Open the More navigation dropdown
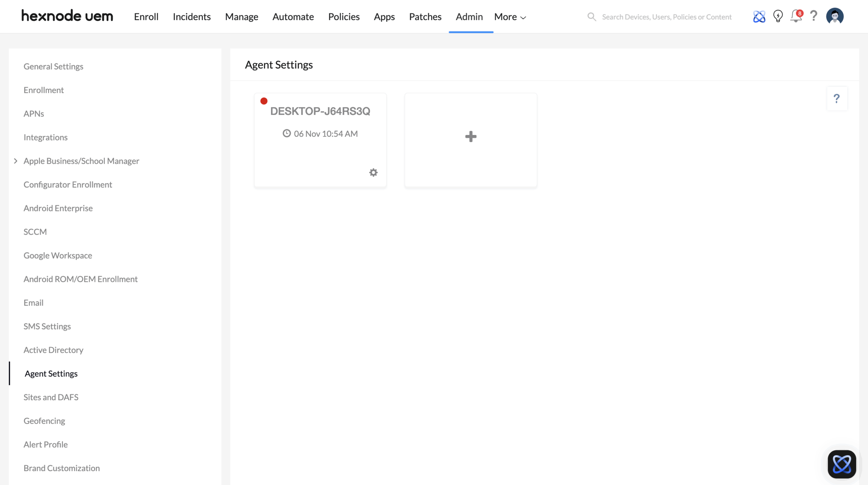868x485 pixels. [x=510, y=17]
